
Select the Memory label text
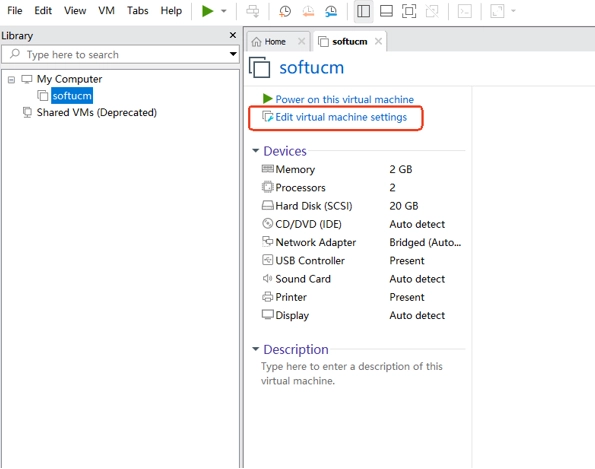click(x=295, y=170)
